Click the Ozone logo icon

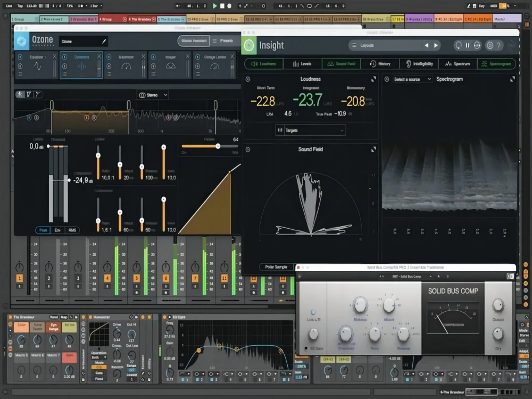click(22, 41)
